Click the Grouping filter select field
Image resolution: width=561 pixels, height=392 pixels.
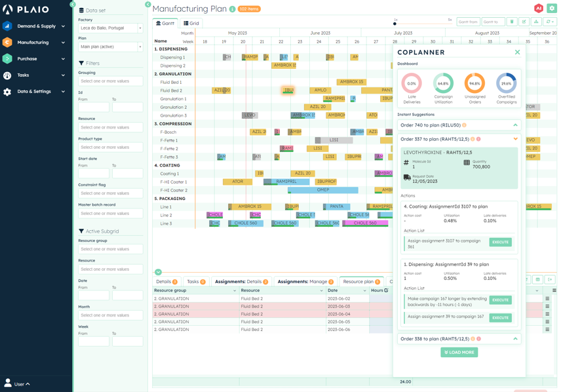111,81
